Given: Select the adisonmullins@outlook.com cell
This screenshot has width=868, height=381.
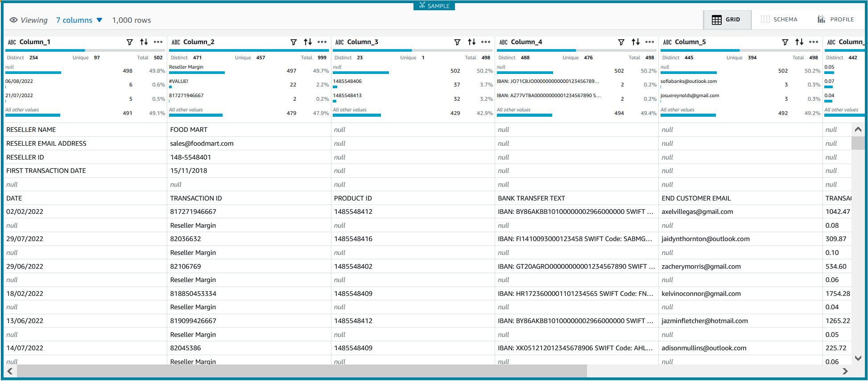Looking at the screenshot, I should click(741, 348).
